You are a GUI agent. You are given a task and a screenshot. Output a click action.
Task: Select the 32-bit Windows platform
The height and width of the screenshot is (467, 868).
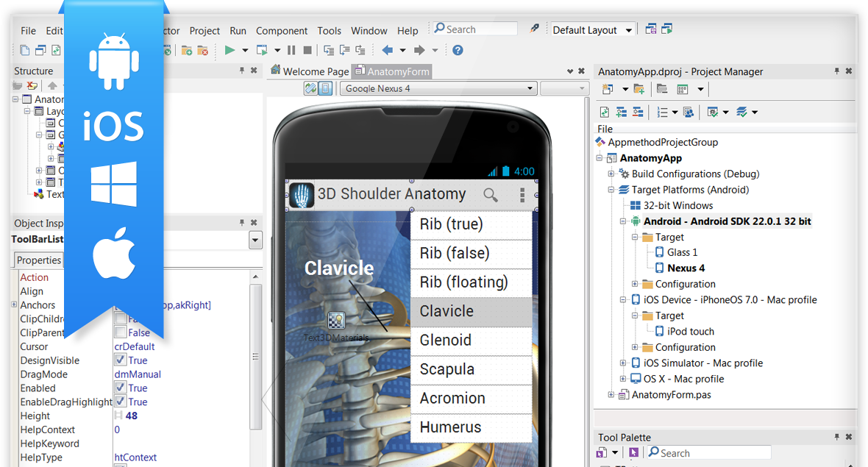678,205
